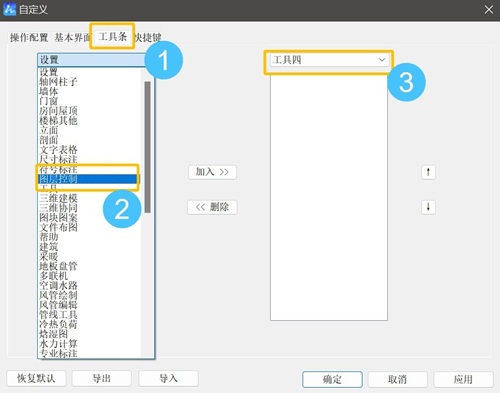Open the 工具四 toolbar dropdown

pos(329,60)
